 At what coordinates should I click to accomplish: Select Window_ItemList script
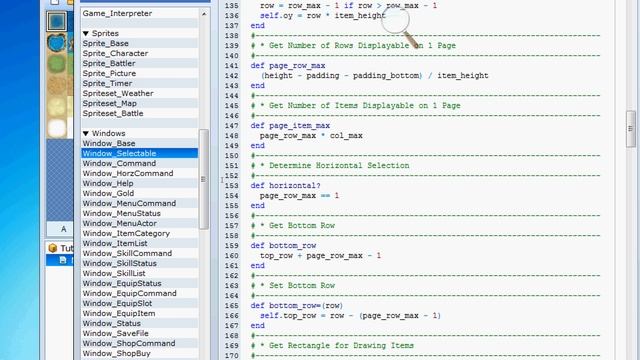point(140,243)
